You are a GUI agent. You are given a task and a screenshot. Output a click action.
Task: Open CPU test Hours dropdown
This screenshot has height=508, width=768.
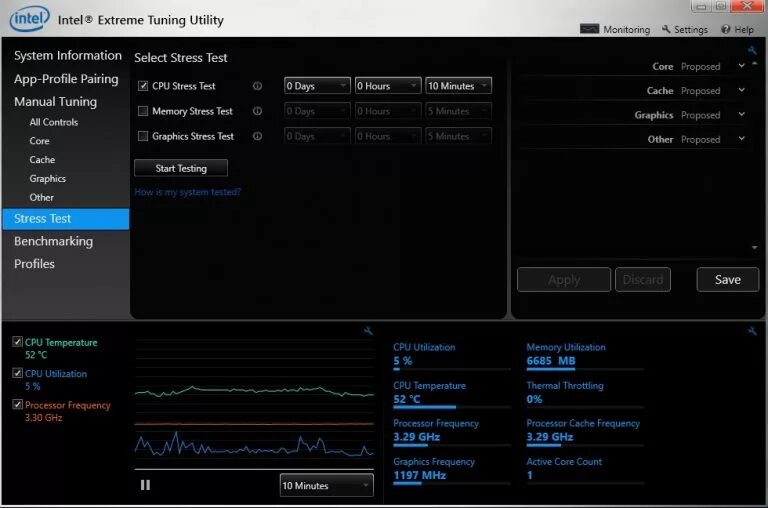tap(388, 86)
